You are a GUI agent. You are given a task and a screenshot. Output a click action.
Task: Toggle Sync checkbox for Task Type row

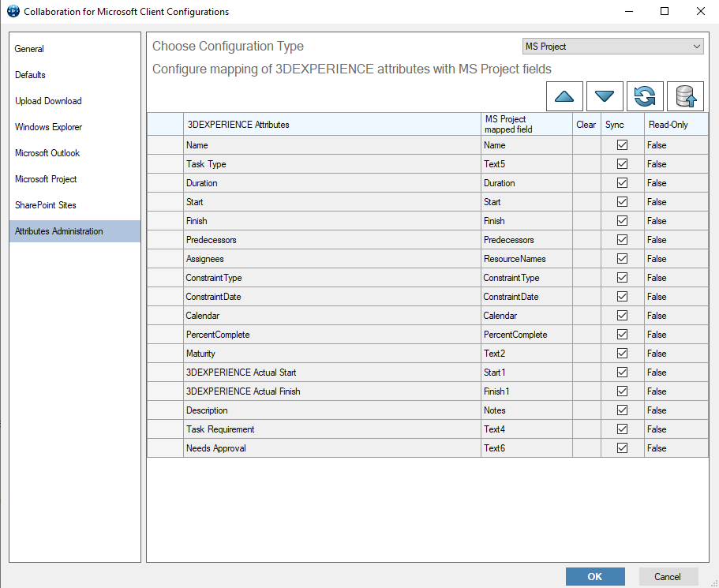point(622,163)
